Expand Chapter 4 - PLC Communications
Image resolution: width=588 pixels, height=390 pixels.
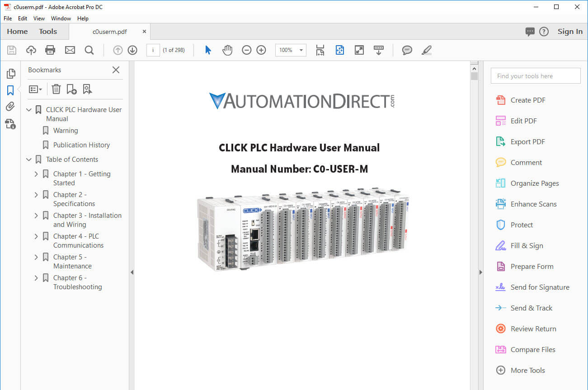36,236
